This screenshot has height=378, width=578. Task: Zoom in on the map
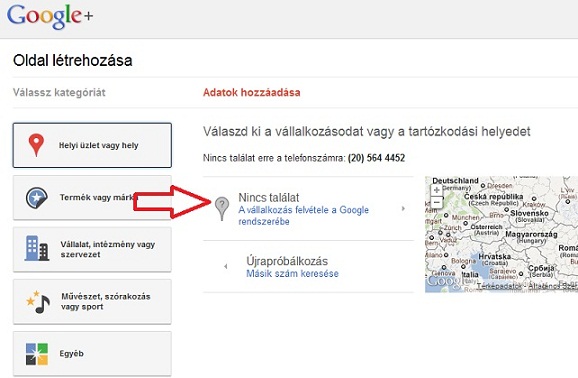point(436,190)
